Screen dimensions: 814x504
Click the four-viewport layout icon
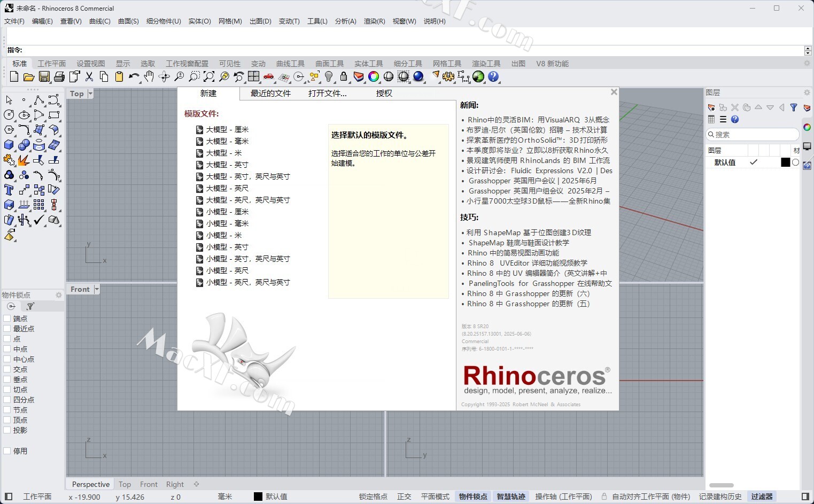[x=253, y=76]
